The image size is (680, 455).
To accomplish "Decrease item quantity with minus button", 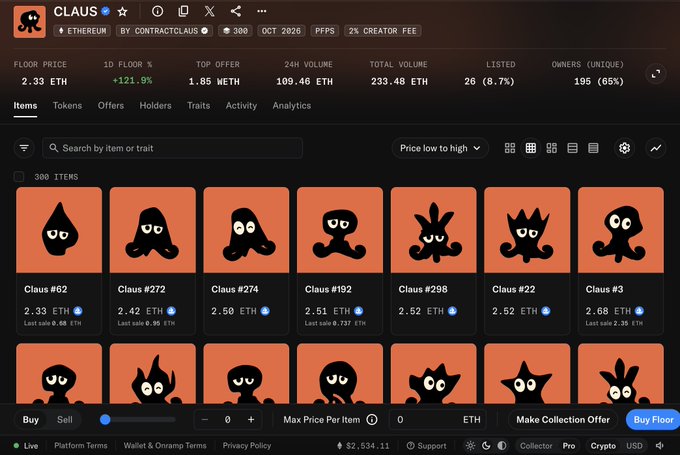I will click(205, 419).
